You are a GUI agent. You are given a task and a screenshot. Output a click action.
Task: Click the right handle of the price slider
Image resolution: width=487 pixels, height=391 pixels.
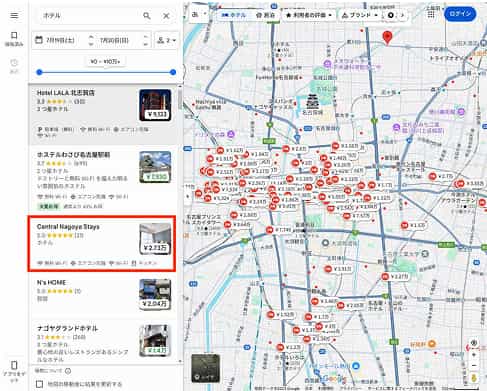(x=173, y=72)
